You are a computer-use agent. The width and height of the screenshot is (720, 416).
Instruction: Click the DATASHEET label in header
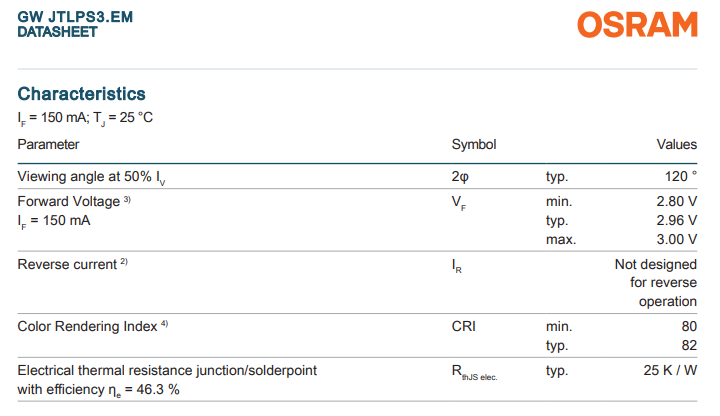point(58,32)
